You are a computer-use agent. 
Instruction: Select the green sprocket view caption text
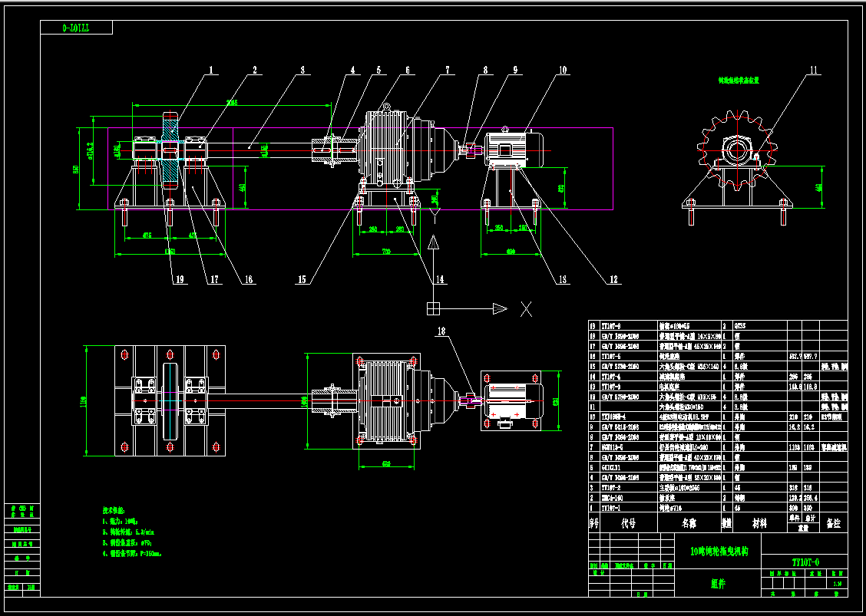pyautogui.click(x=739, y=81)
